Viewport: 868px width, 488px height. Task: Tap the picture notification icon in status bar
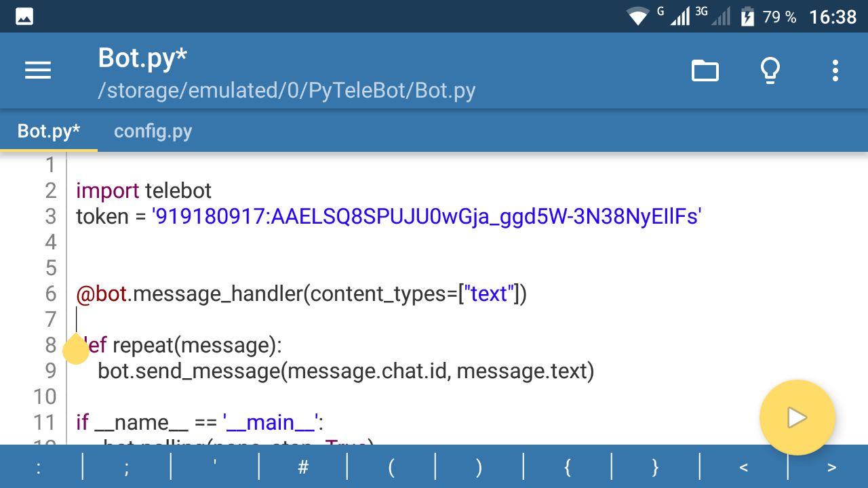(24, 16)
